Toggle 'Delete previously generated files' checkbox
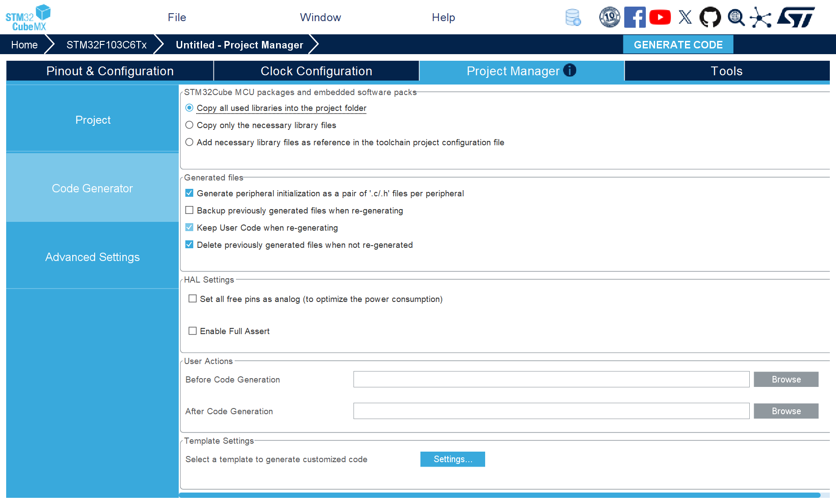Viewport: 836px width, 504px height. click(189, 244)
